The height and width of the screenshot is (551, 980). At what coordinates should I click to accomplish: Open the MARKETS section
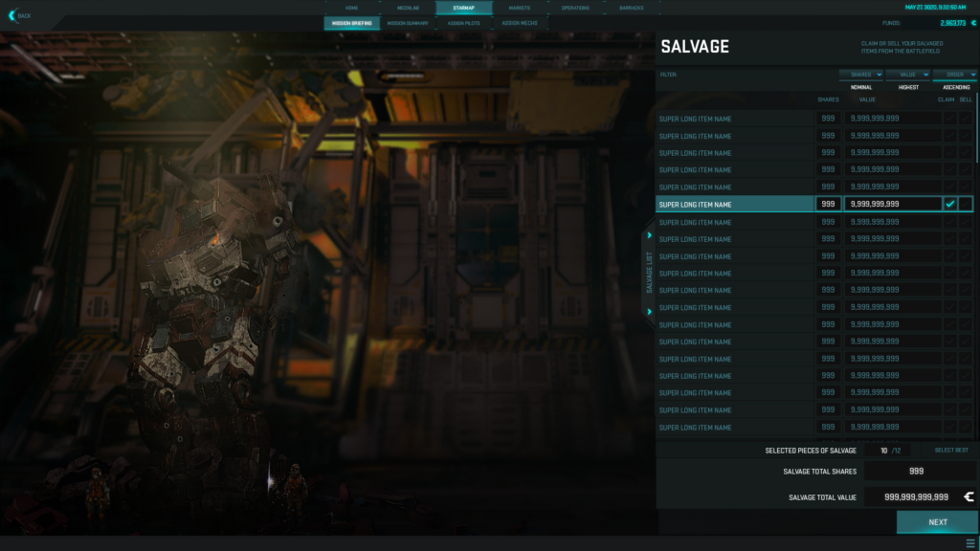[x=520, y=8]
